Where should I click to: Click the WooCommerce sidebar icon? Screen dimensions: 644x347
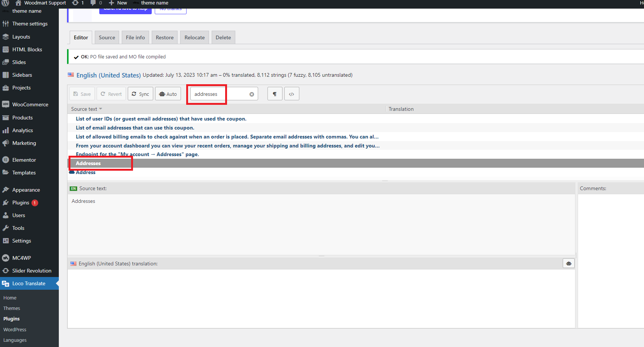click(x=6, y=104)
